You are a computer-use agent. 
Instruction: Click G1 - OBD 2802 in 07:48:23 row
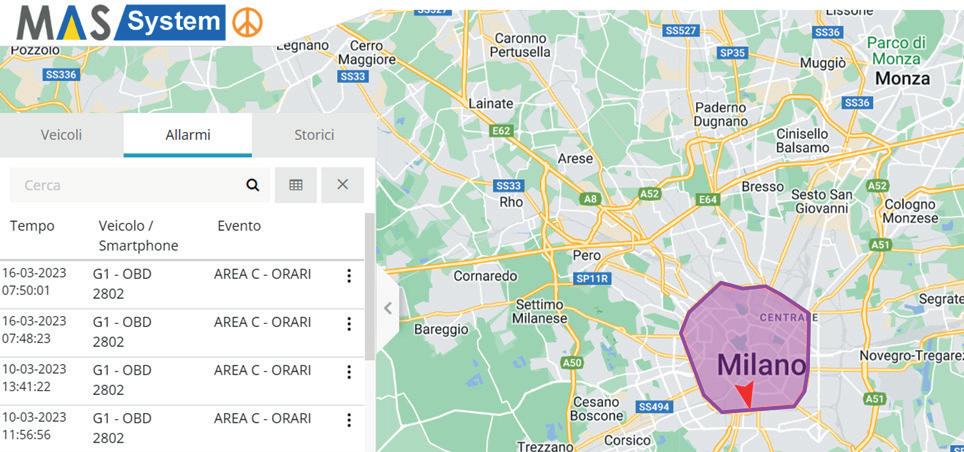point(122,332)
